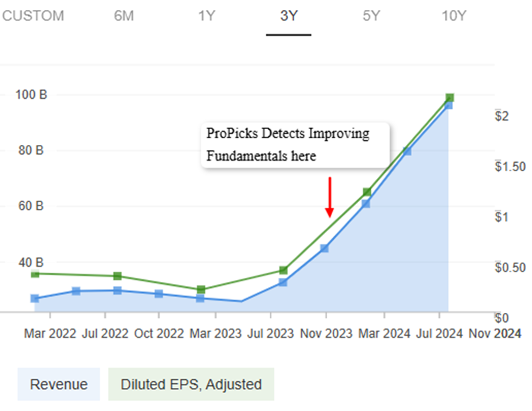Click the green EPS marker above 60 B gridline
Image resolution: width=532 pixels, height=411 pixels.
coord(367,192)
